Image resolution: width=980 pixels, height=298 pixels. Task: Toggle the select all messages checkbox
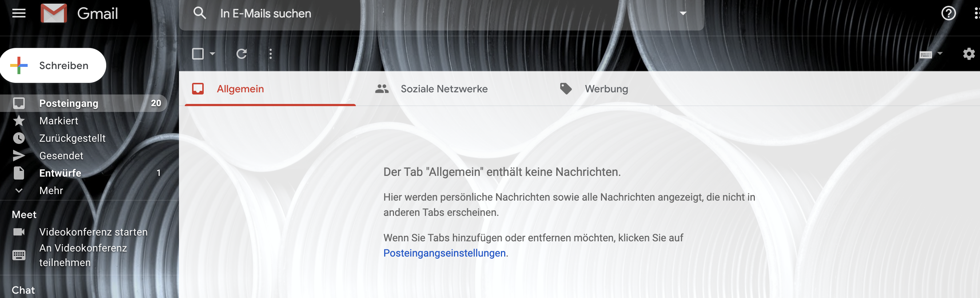[x=198, y=53]
